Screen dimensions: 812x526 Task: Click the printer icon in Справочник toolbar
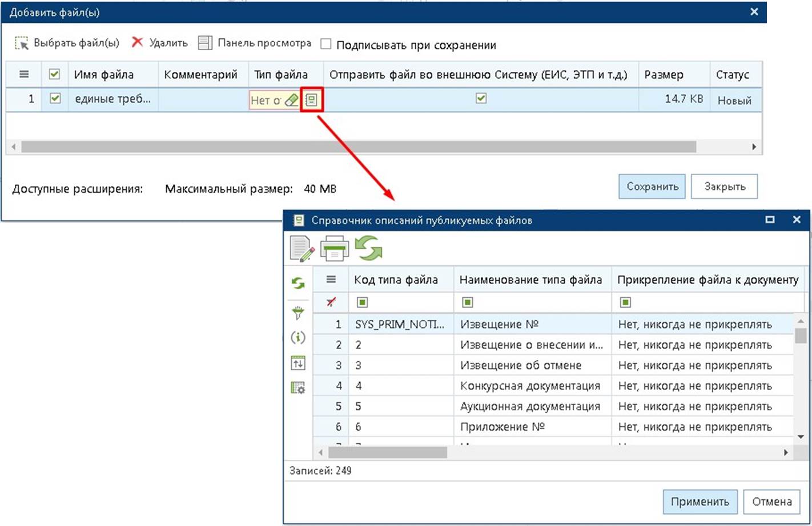(x=335, y=249)
